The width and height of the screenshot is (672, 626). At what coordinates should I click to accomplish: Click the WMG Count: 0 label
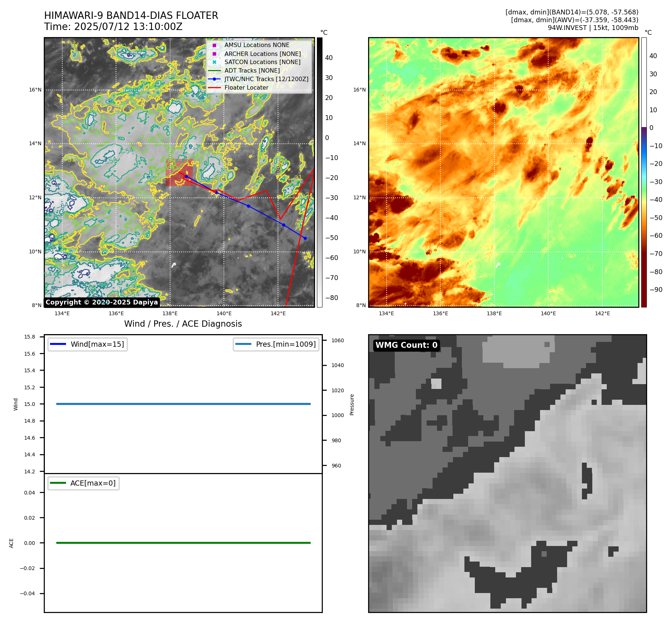[407, 345]
